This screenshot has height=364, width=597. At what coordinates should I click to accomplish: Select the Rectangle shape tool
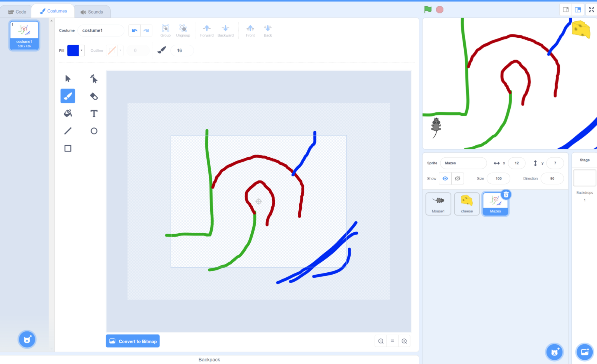(x=68, y=148)
